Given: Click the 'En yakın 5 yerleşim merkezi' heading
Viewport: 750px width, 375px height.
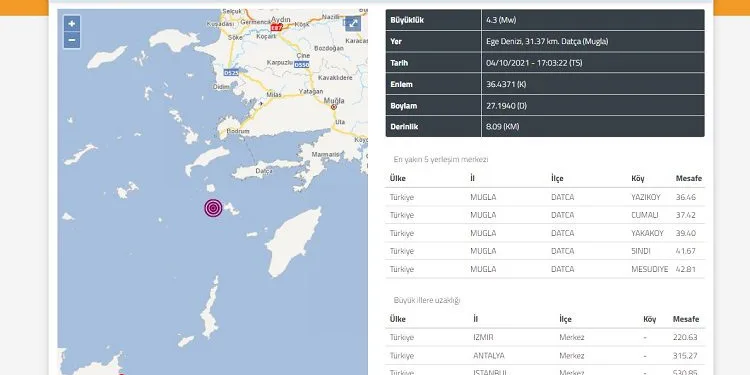Looking at the screenshot, I should 441,159.
